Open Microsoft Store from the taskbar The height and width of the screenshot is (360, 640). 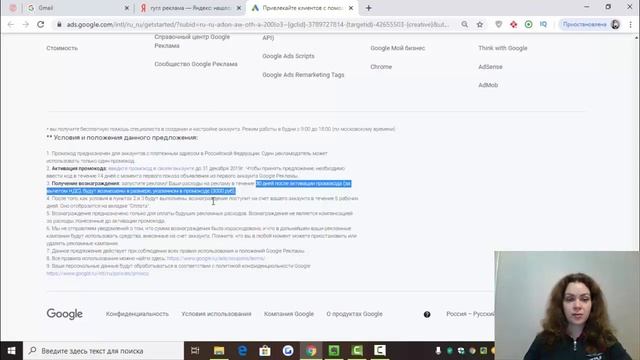(x=265, y=351)
